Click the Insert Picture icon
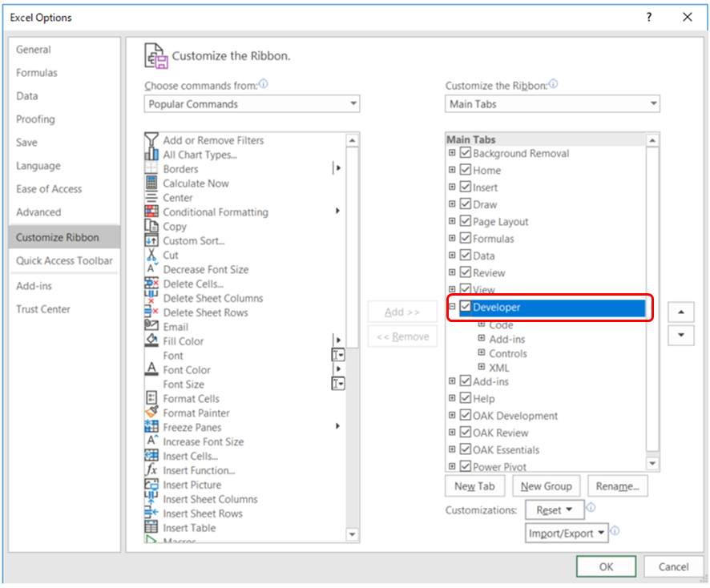 [x=151, y=485]
